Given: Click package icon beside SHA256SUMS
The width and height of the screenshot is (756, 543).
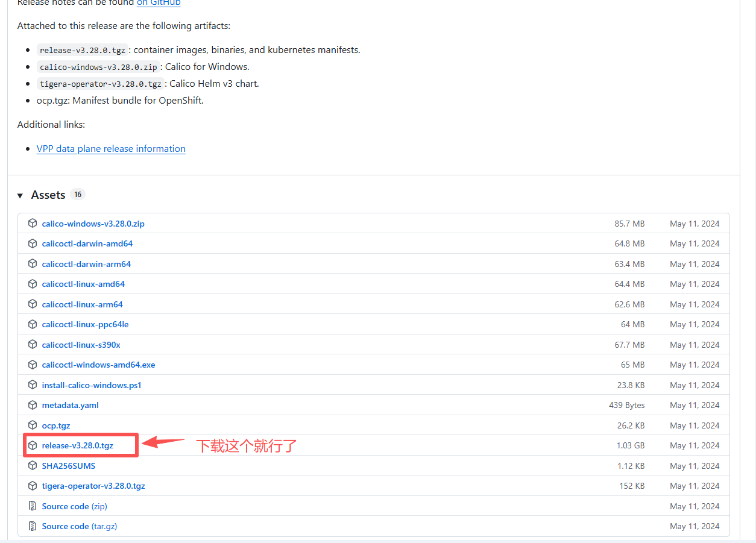Looking at the screenshot, I should pyautogui.click(x=33, y=466).
